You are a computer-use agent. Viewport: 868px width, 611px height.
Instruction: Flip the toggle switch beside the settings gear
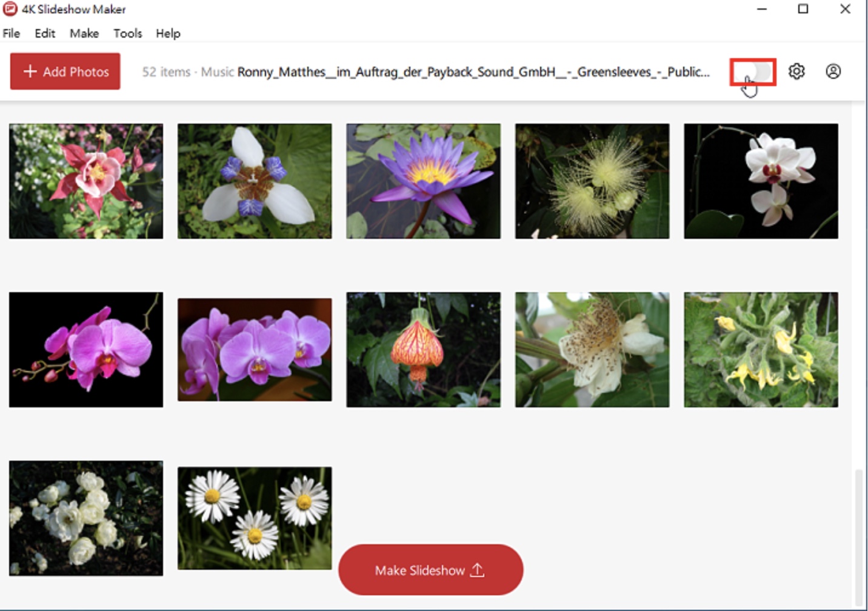(753, 72)
